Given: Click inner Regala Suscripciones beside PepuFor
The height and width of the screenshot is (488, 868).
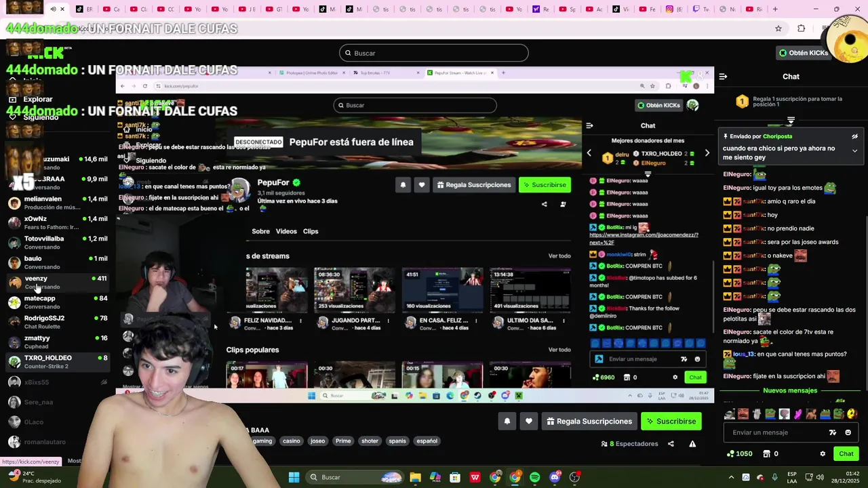Looking at the screenshot, I should [473, 185].
